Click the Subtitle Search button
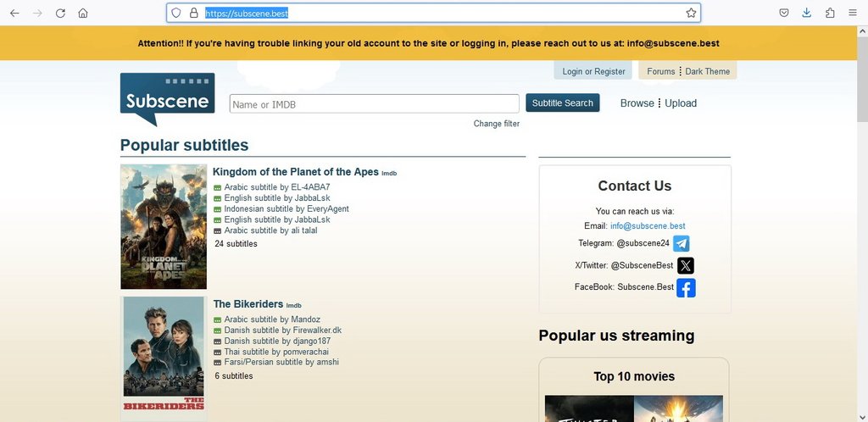Screen dimensions: 868x422 pos(563,103)
